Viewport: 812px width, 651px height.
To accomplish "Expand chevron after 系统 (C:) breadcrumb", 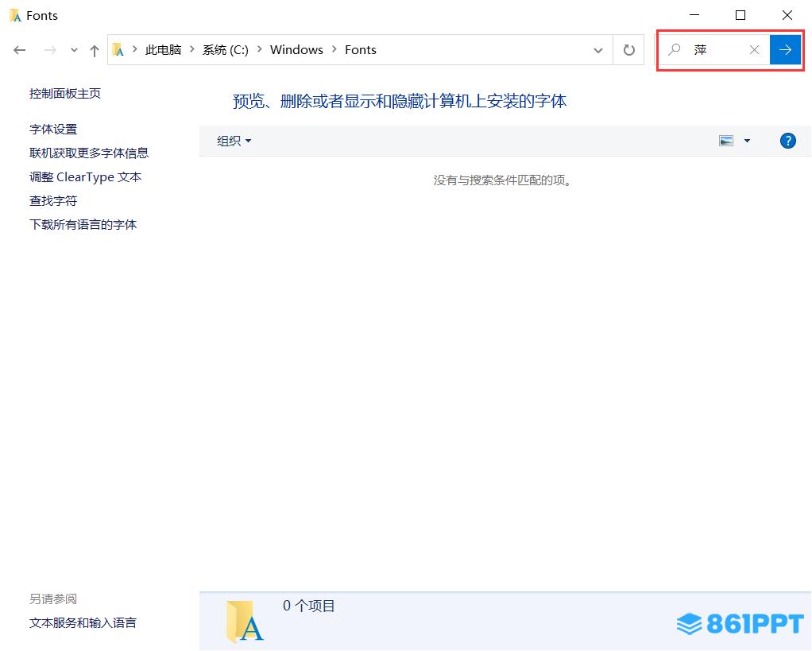I will click(x=260, y=49).
